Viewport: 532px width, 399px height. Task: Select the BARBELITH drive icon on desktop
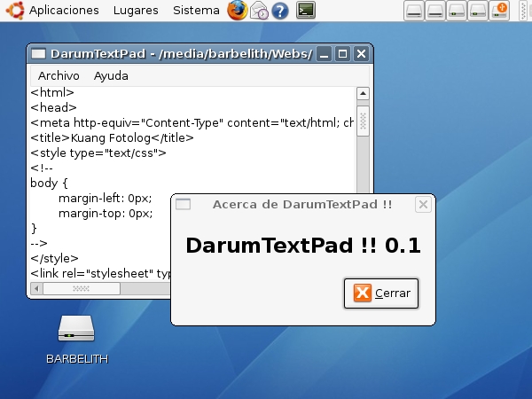[76, 330]
